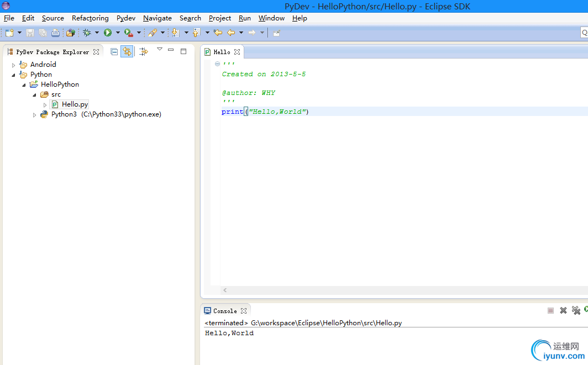Expand the Android project node
588x365 pixels.
pos(14,65)
